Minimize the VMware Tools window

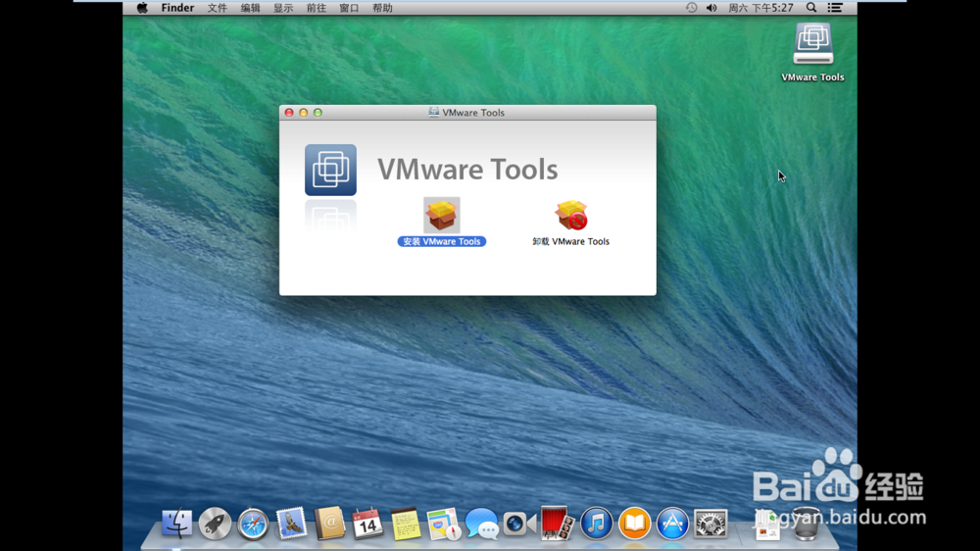pyautogui.click(x=303, y=113)
